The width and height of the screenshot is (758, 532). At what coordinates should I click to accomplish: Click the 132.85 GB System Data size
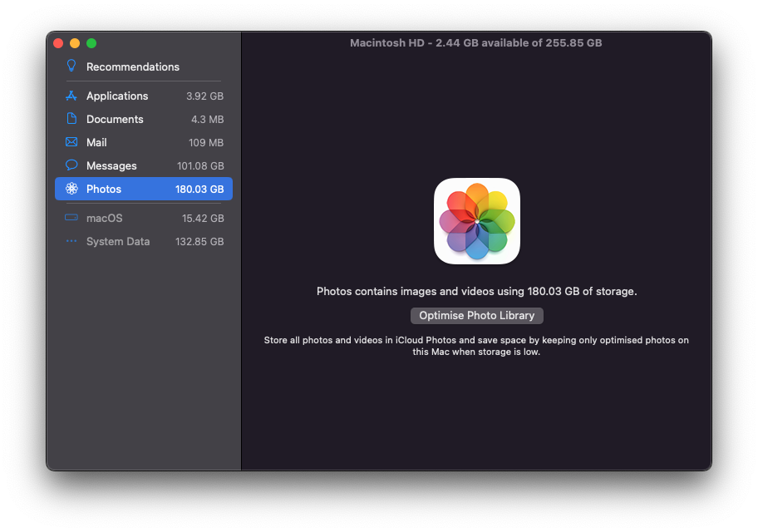[x=199, y=241]
